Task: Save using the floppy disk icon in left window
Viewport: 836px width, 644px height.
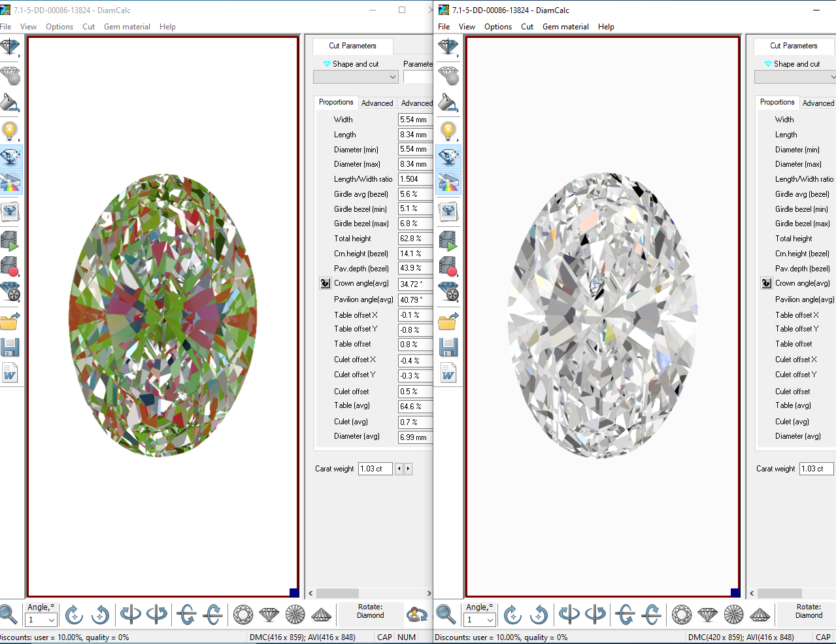Action: (10, 347)
